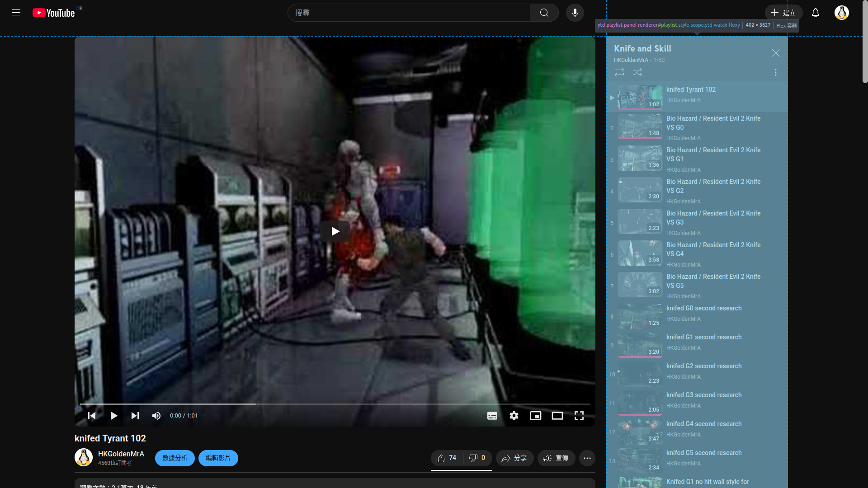
Task: Play Resident Evil 2 Knife VS G2
Action: [x=697, y=191]
